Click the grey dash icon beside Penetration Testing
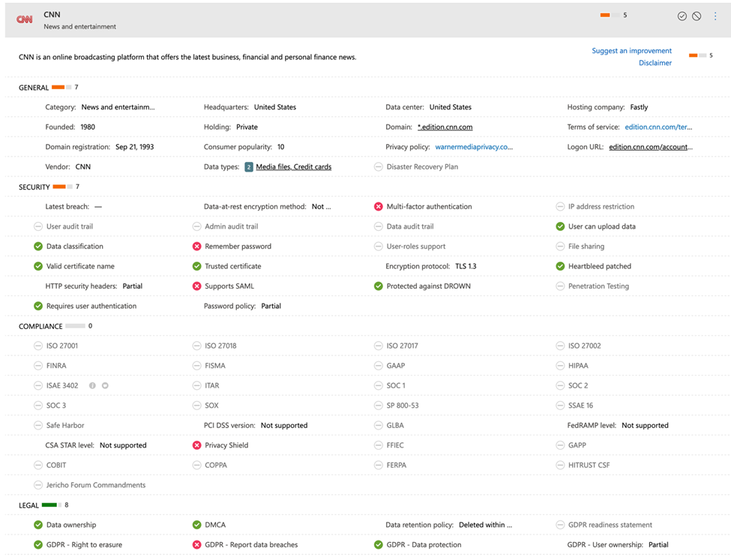Screen dimensions: 731x560 point(560,286)
